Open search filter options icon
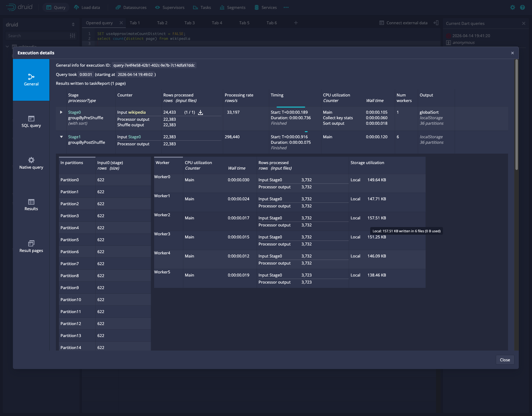 click(x=72, y=36)
